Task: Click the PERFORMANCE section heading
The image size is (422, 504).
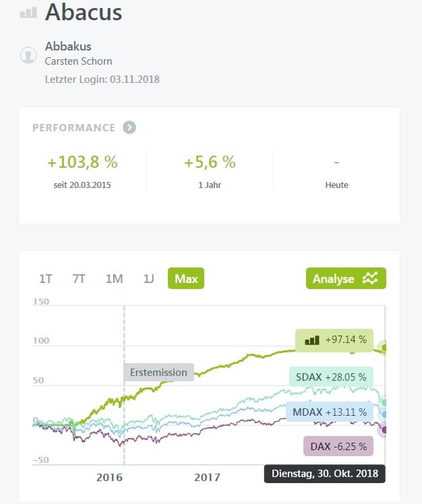Action: [73, 127]
